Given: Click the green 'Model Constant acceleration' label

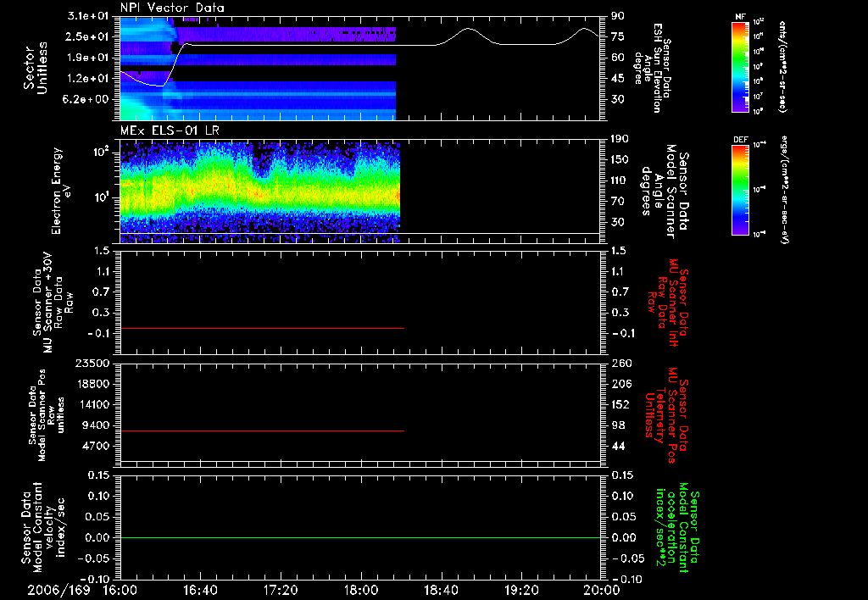Looking at the screenshot, I should (677, 528).
